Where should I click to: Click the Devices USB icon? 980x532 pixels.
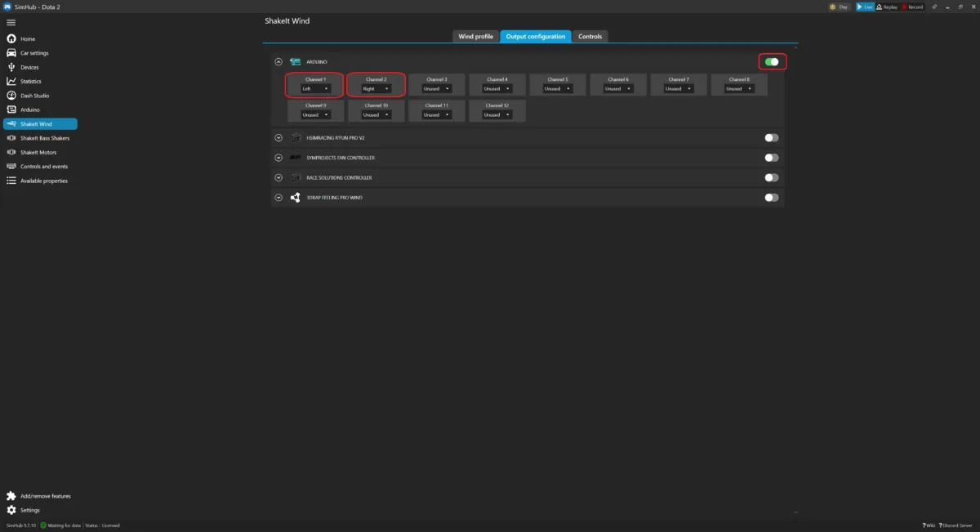click(11, 67)
